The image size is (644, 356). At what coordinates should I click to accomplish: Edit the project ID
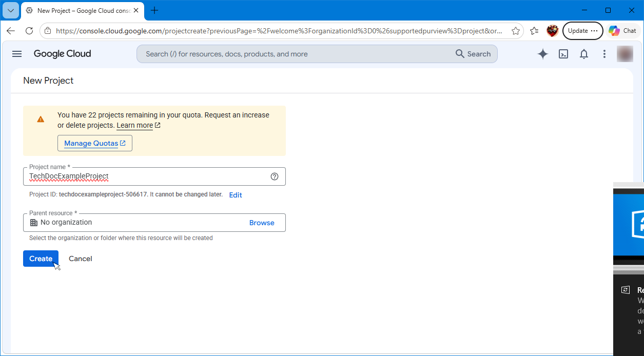(x=236, y=195)
